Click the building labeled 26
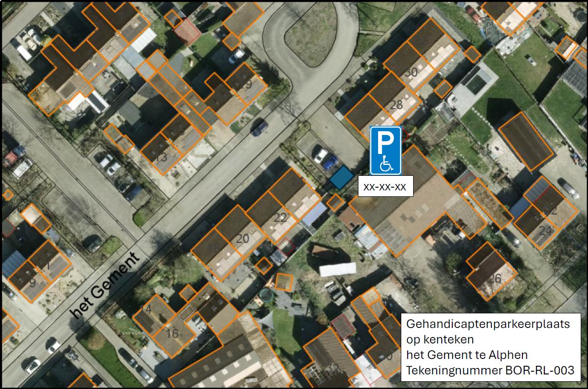Screen dimensions: 588x389 (495, 278)
